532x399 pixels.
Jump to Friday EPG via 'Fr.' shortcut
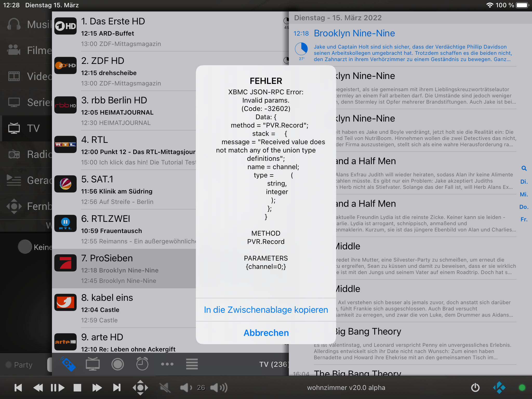(x=524, y=220)
